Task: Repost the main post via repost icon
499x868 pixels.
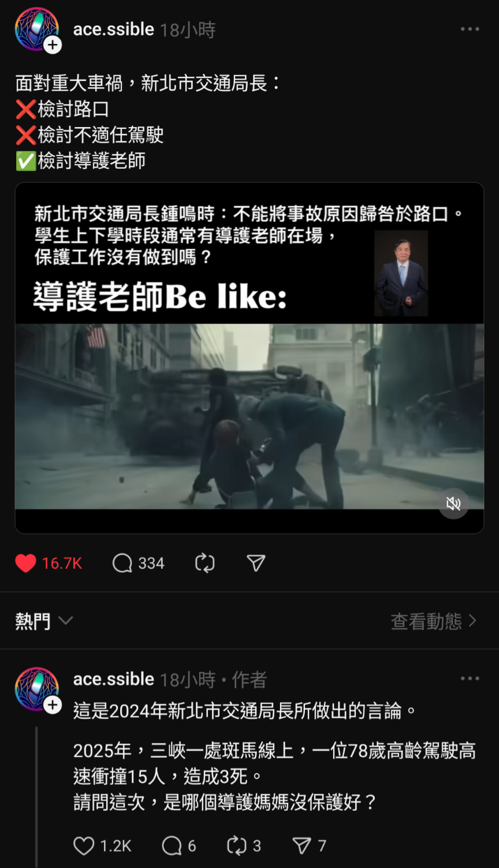Action: coord(205,563)
